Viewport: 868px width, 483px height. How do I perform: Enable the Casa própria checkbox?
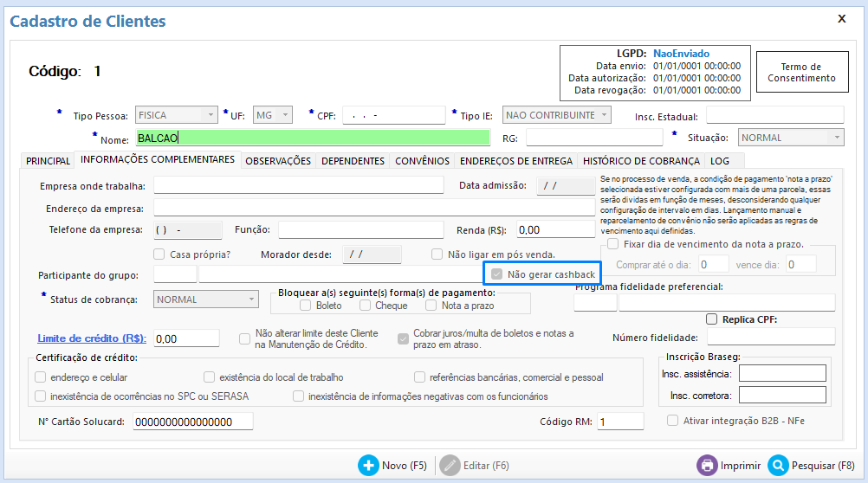coord(159,254)
